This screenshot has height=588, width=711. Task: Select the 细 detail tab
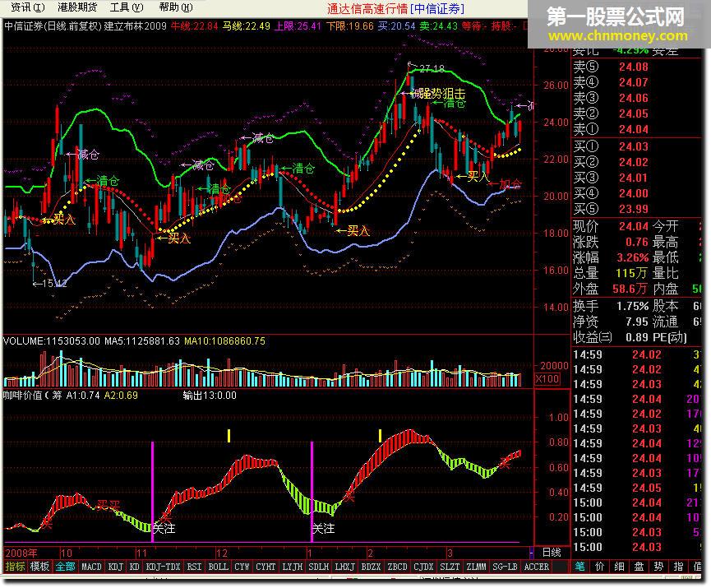point(619,567)
